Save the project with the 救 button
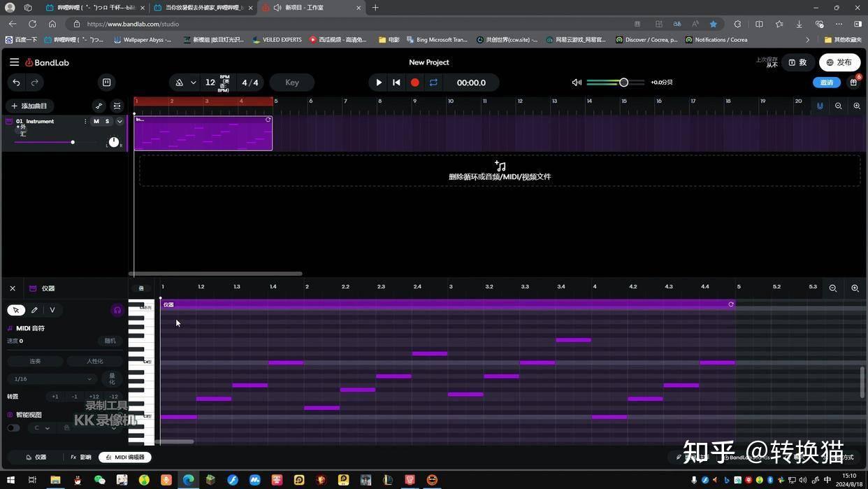 click(798, 62)
